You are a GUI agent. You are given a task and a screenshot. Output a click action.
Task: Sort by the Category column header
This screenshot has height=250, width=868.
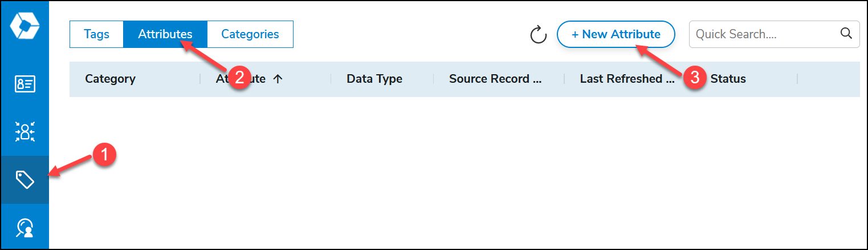[x=110, y=79]
